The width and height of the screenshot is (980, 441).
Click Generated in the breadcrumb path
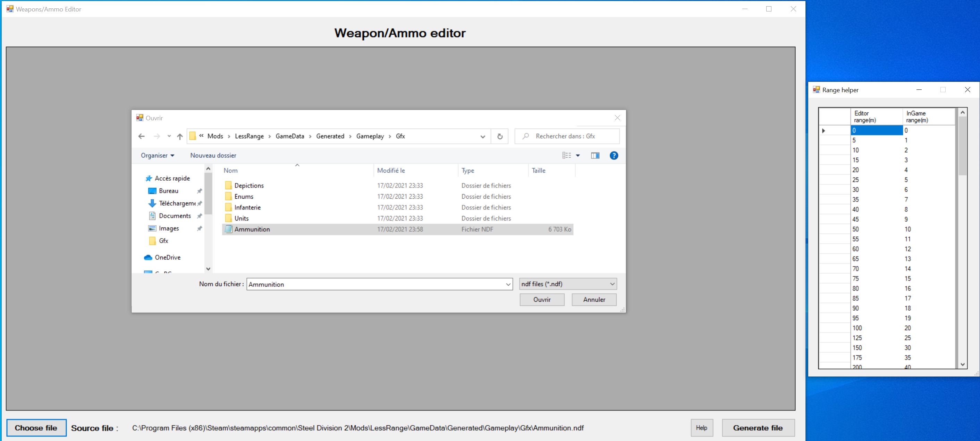pos(330,136)
